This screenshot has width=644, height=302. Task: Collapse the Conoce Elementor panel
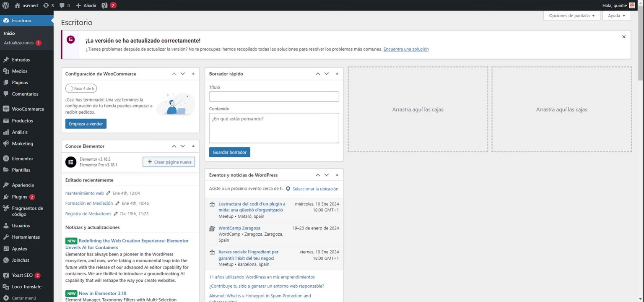point(193,146)
